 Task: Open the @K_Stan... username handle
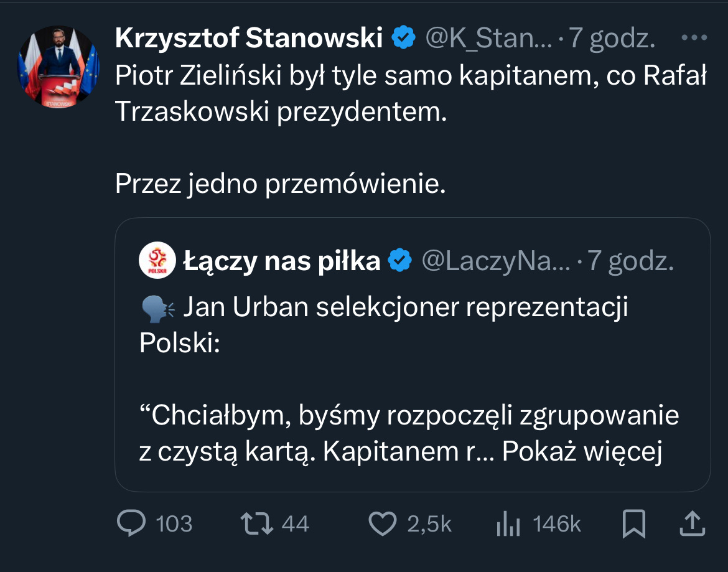coord(488,39)
